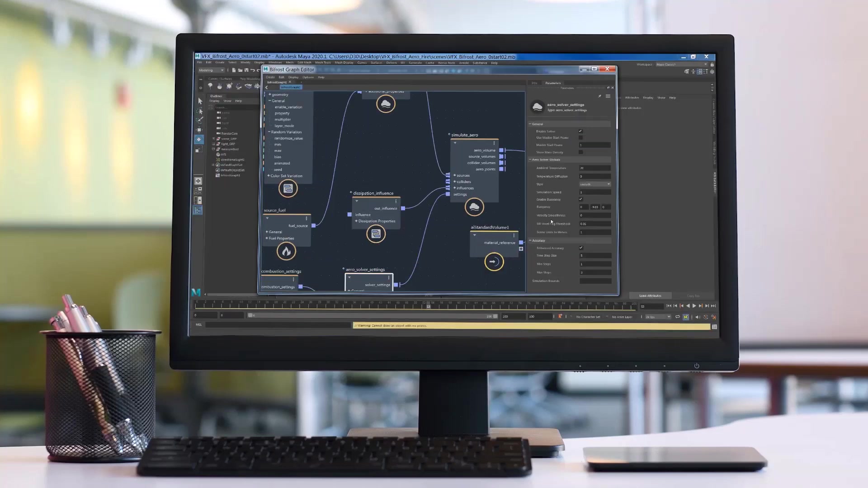Open the Create menu in Bifrost Graph Editor

pyautogui.click(x=270, y=77)
